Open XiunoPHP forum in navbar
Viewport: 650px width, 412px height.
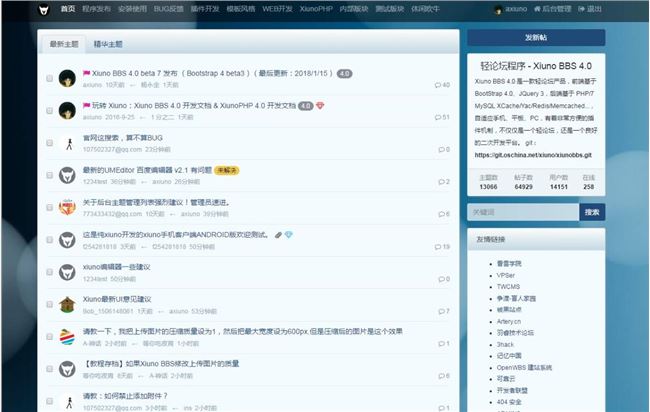[316, 9]
